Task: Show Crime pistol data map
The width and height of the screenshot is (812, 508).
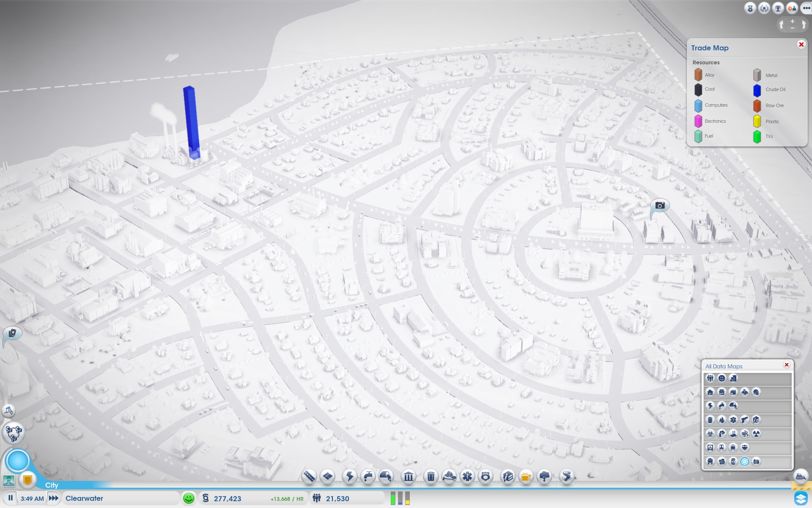Action: [x=744, y=420]
